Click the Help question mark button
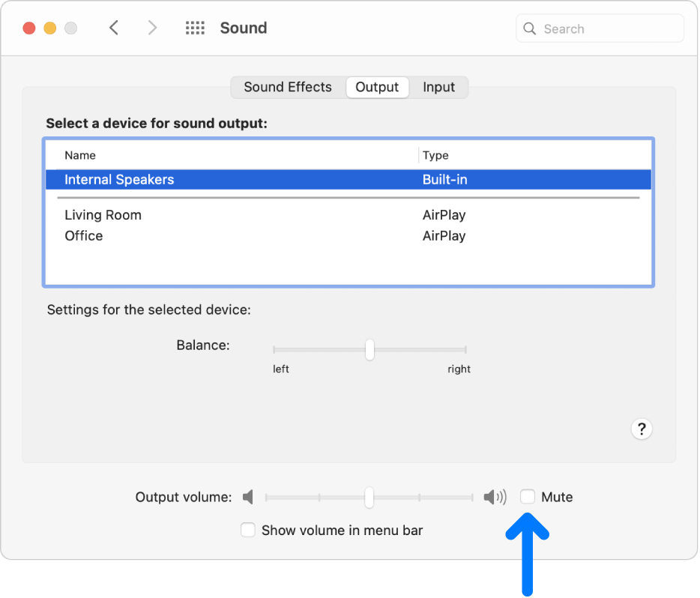The image size is (700, 598). [642, 429]
